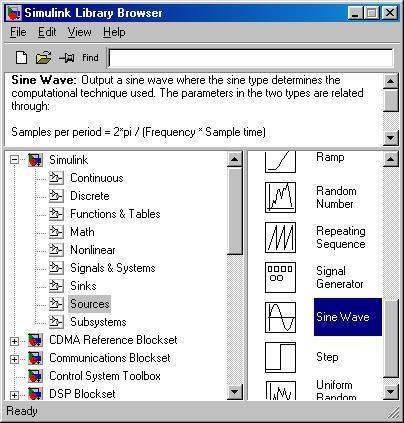Collapse the Simulink tree node
Image resolution: width=404 pixels, height=423 pixels.
click(14, 160)
